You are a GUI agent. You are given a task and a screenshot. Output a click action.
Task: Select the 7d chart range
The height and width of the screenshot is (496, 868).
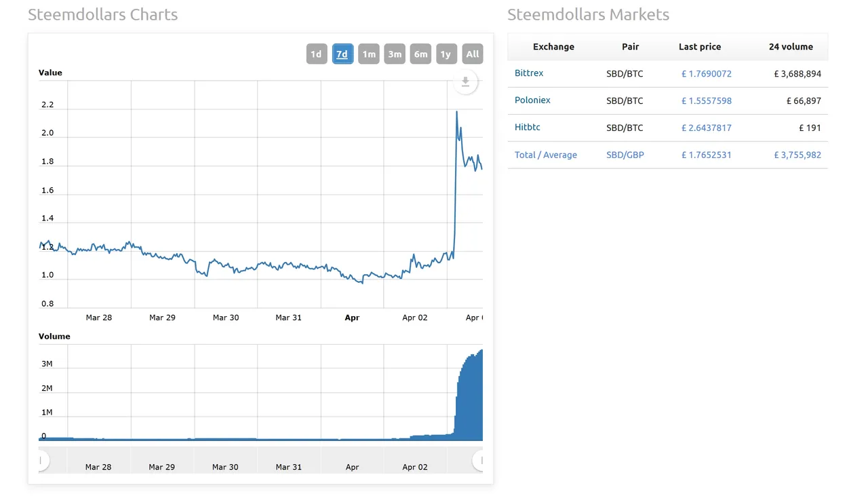click(x=342, y=54)
